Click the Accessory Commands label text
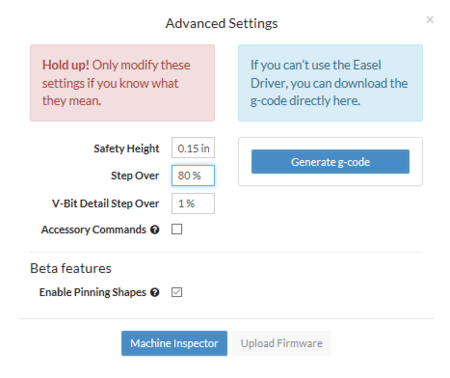This screenshot has width=450, height=378. 94,230
